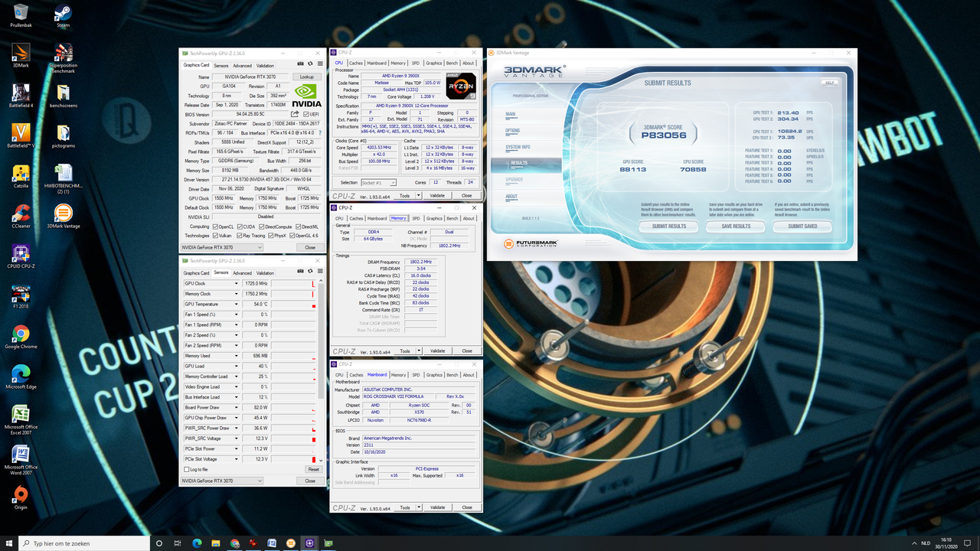The height and width of the screenshot is (551, 980).
Task: Click SUBMIT RESULTS in 3DMark Vantage
Action: (669, 227)
